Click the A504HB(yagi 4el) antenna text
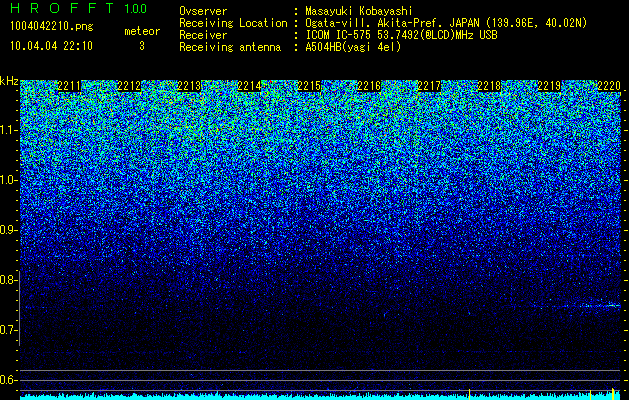 pos(353,47)
